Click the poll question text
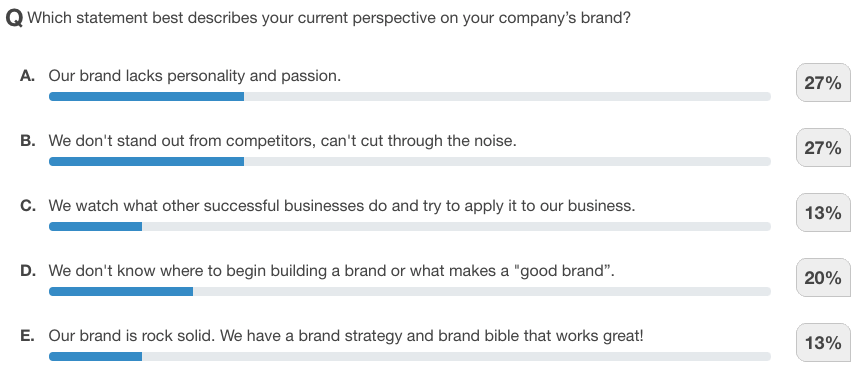Image resolution: width=860 pixels, height=373 pixels. point(329,19)
